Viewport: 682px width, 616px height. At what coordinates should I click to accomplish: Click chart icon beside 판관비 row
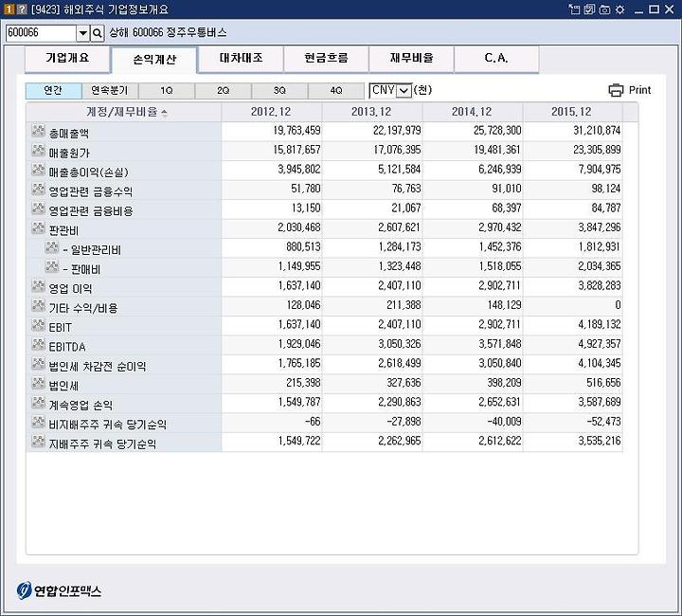click(x=38, y=228)
